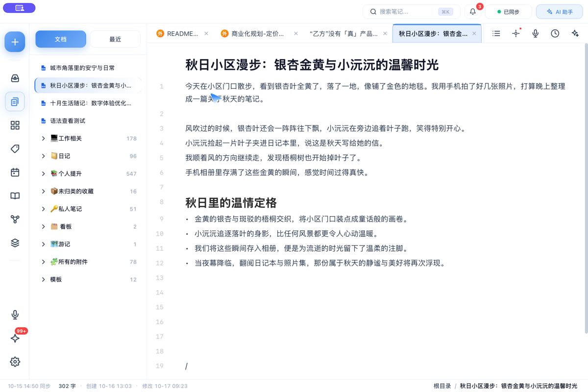Click the focus target icon in editor toolbar
Image resolution: width=588 pixels, height=392 pixels.
[x=516, y=33]
